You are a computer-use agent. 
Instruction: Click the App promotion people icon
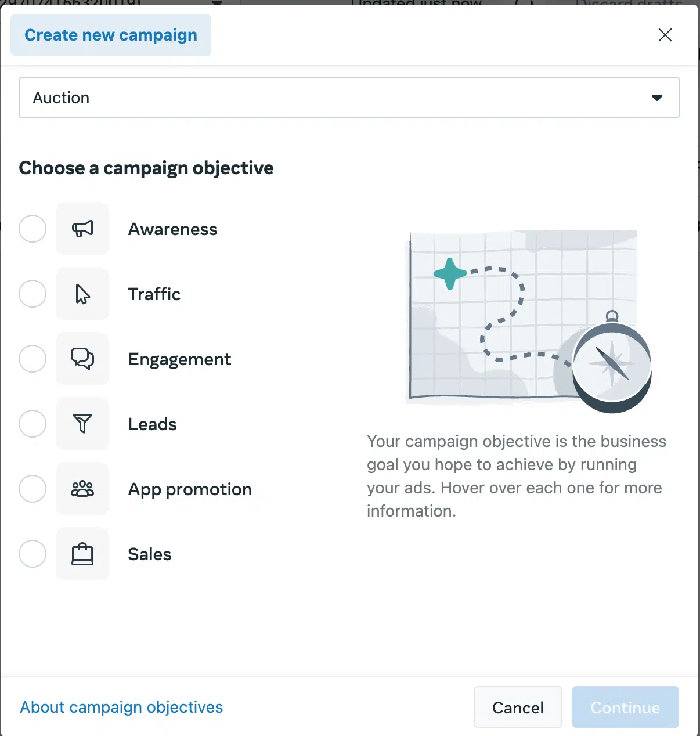[82, 489]
